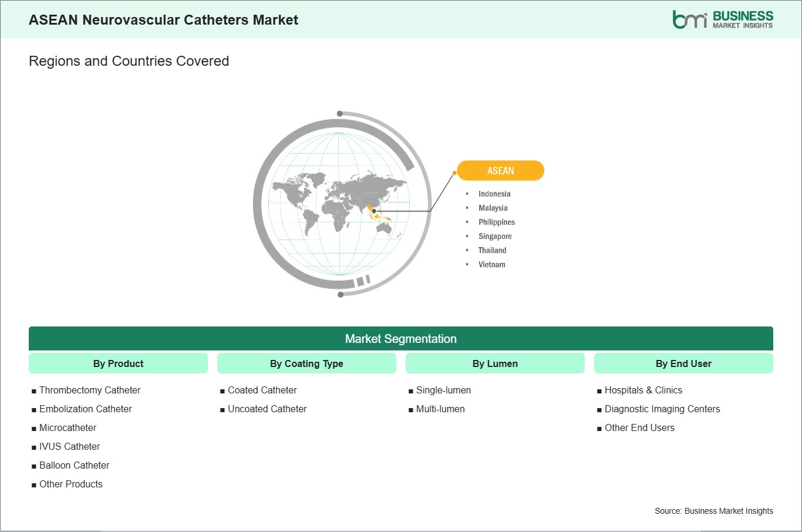Choose the Diagnostic Imaging Centers entry
The image size is (802, 532).
[x=662, y=409]
